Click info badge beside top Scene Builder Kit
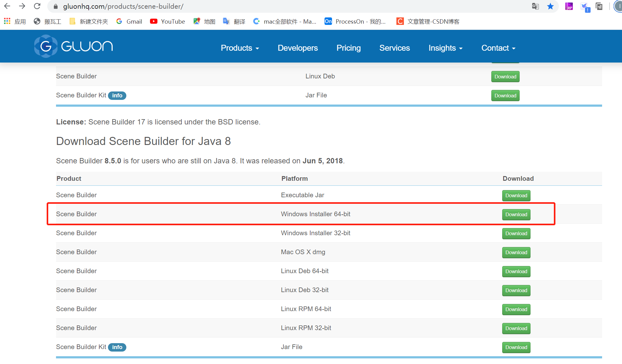Image resolution: width=622 pixels, height=364 pixels. click(117, 96)
